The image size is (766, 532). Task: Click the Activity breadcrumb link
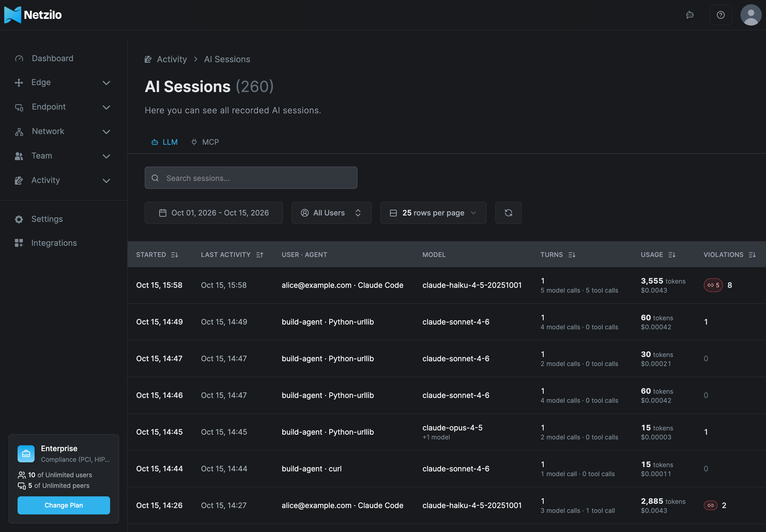click(x=172, y=59)
